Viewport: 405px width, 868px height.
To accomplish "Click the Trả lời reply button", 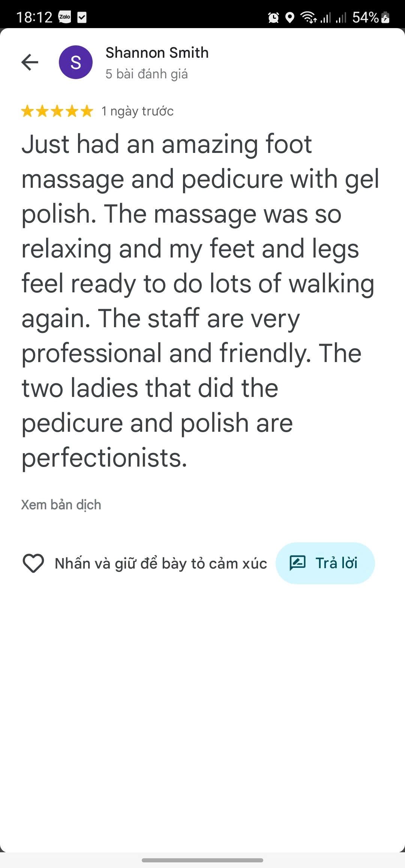I will click(x=325, y=563).
